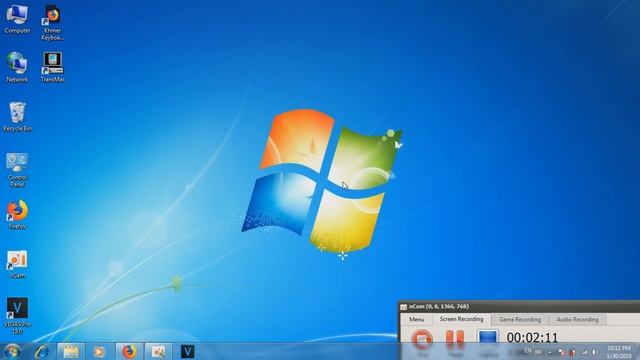The height and width of the screenshot is (360, 640).
Task: Open the volume speaker icon in tray
Action: (594, 352)
